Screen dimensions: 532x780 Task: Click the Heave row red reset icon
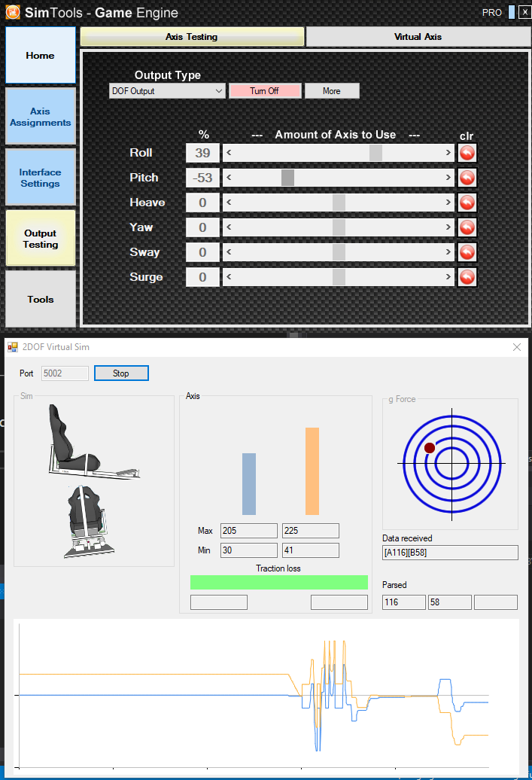click(467, 203)
